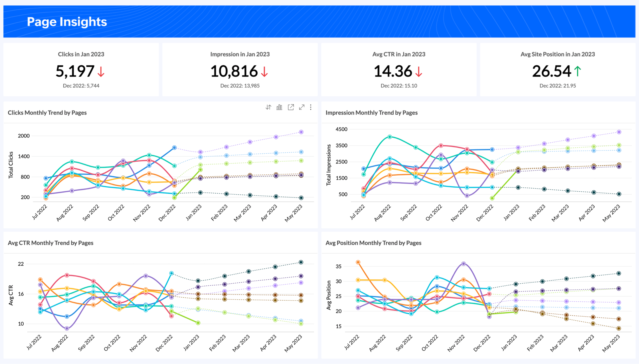Click the 'Clicks Monthly Trend by Pages' title
The width and height of the screenshot is (639, 364).
click(47, 113)
